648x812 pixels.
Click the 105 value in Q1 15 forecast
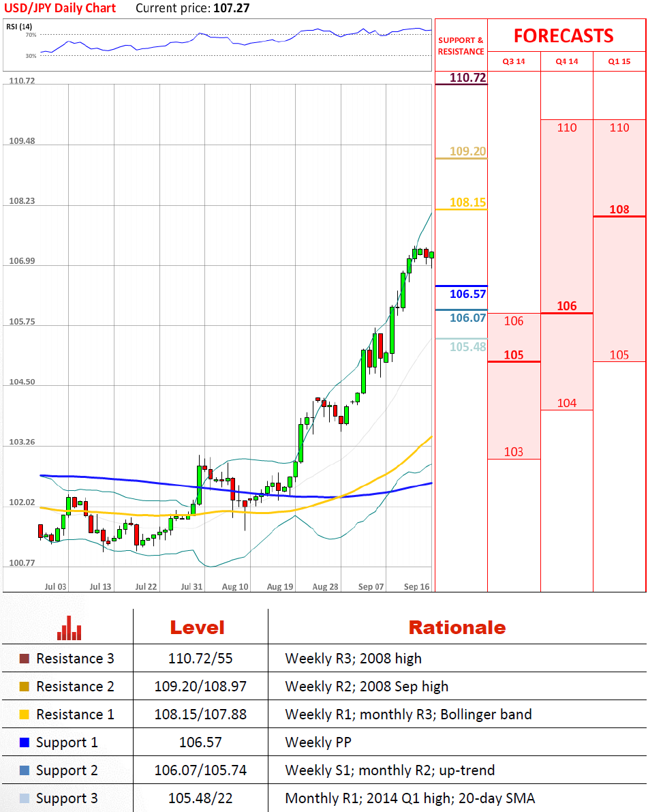[x=619, y=355]
